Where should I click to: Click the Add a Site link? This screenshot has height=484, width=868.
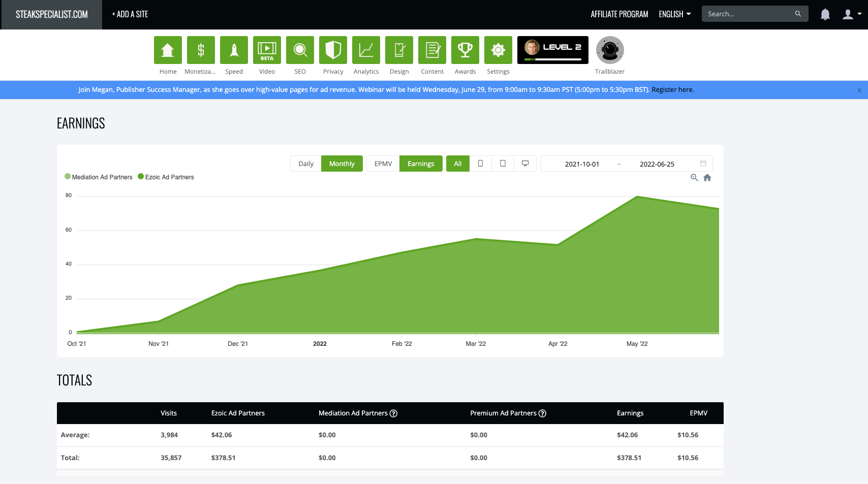pos(130,14)
